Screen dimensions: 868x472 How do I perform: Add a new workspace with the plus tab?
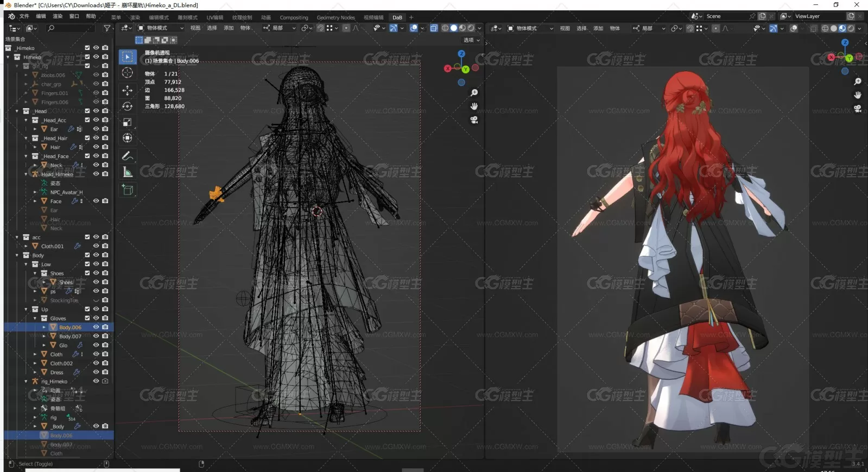(411, 17)
